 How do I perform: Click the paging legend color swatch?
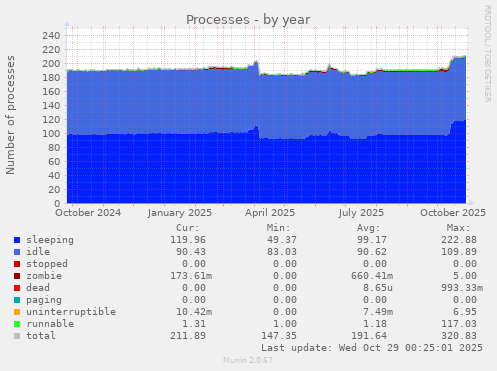coord(17,300)
